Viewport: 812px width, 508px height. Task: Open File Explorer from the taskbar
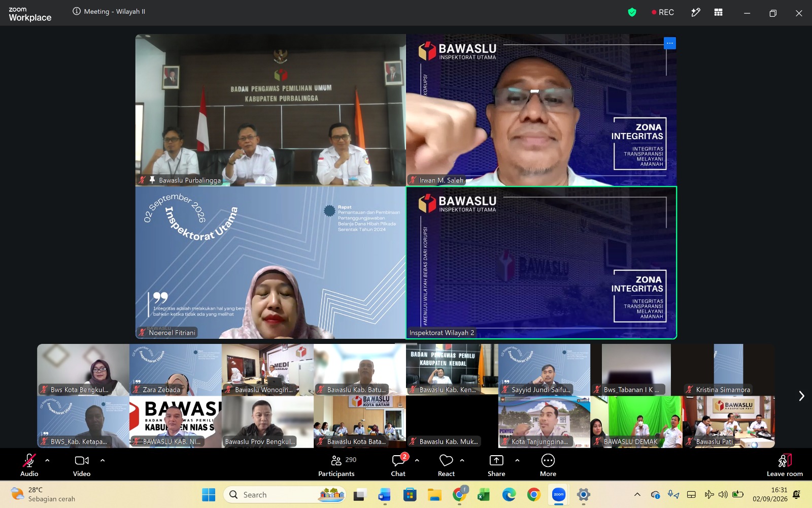(x=434, y=494)
